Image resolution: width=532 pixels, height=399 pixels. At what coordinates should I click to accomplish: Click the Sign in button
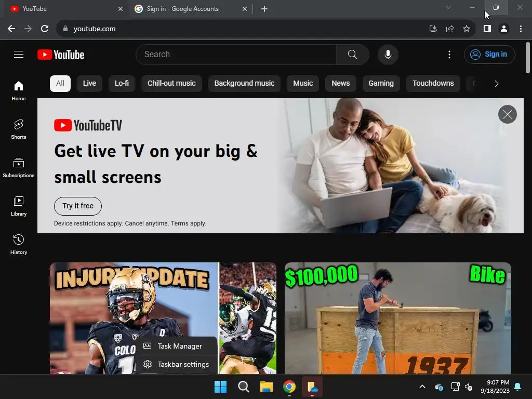click(x=489, y=54)
